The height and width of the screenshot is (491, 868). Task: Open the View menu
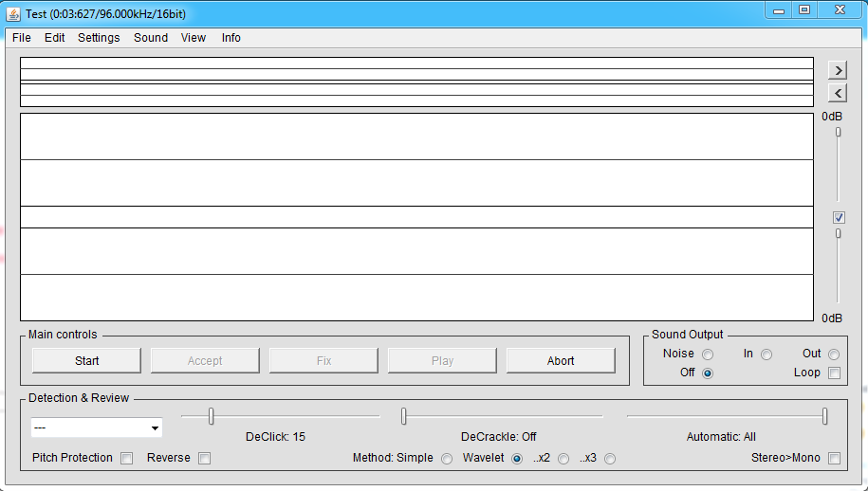(x=194, y=38)
